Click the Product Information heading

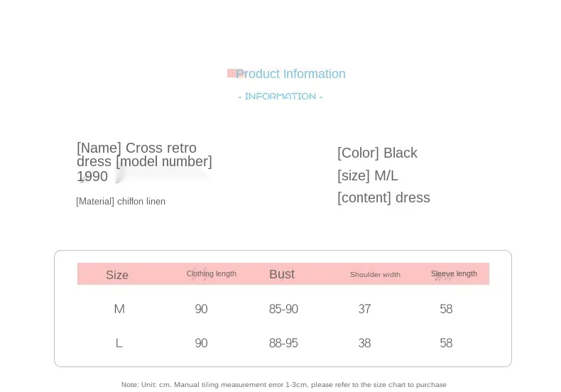point(290,74)
